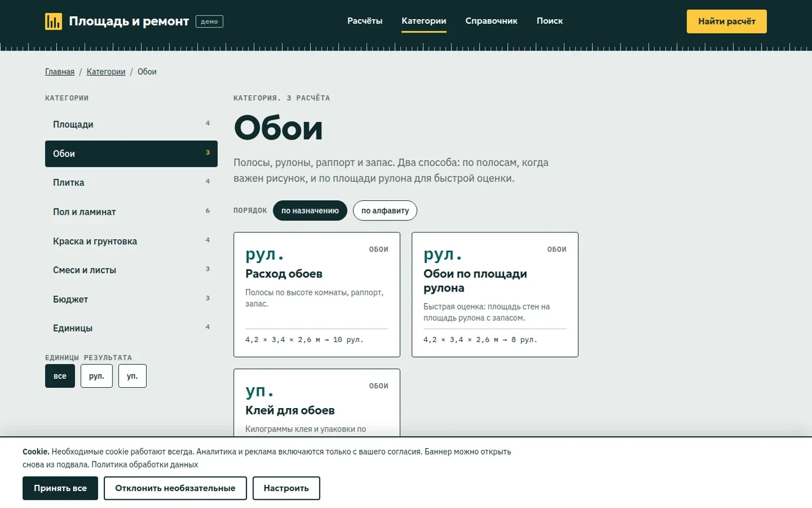Filter results by уп. unit
Image resolution: width=812 pixels, height=508 pixels.
(132, 376)
